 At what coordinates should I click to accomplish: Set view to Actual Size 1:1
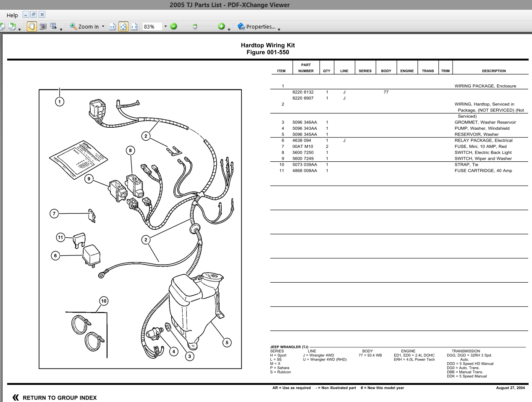click(x=111, y=26)
